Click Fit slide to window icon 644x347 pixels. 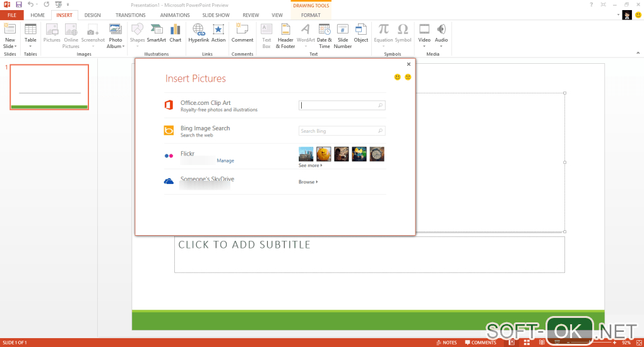(x=639, y=343)
